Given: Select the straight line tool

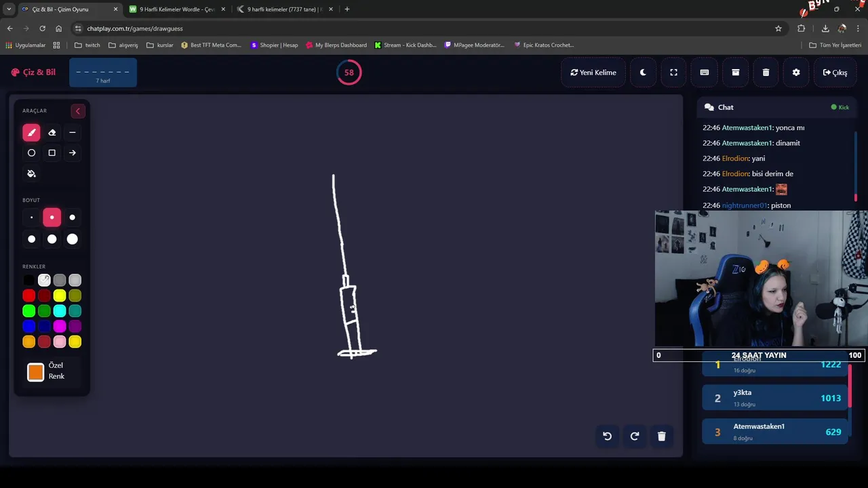Looking at the screenshot, I should 73,133.
